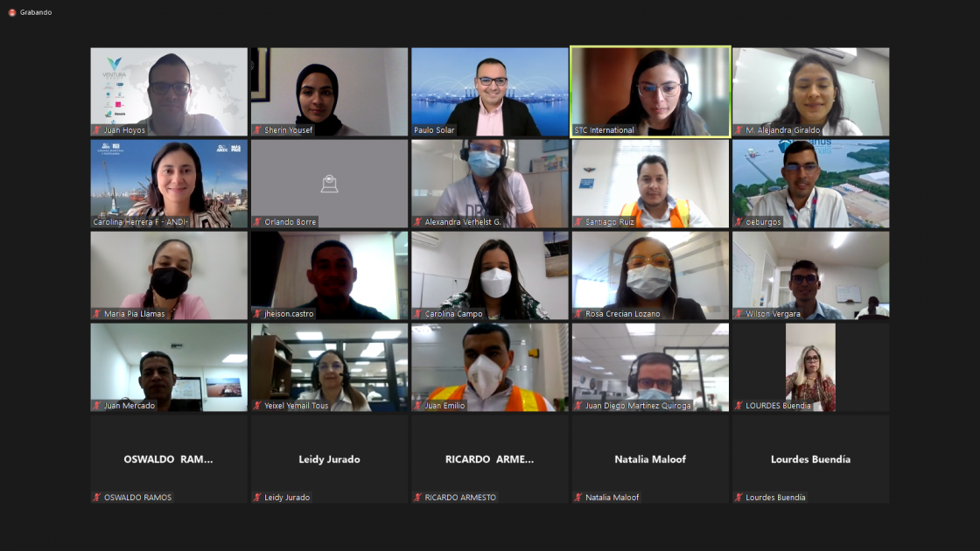Click muted microphone icon beside Juan Hoyos

(97, 130)
